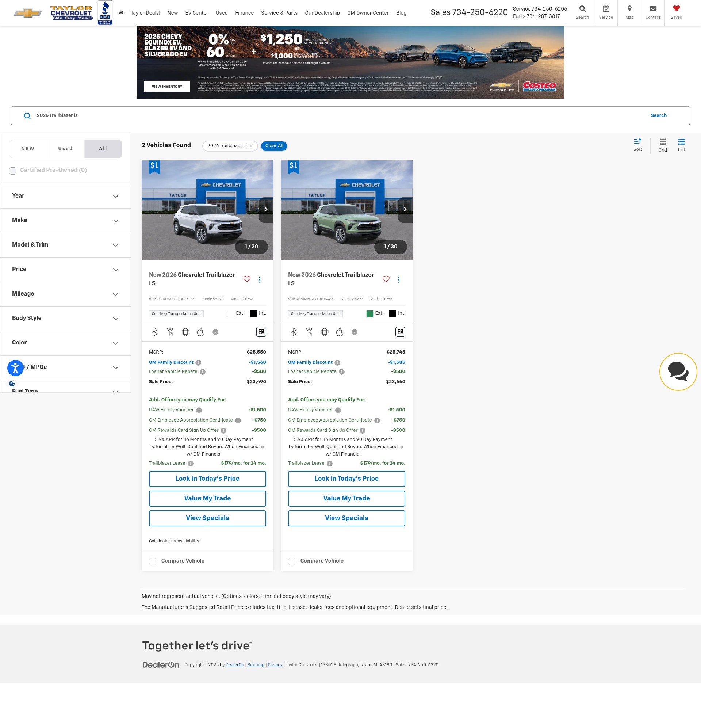Image resolution: width=701 pixels, height=728 pixels.
Task: Click info icon next to GM Family Discount -$1,560
Action: [198, 362]
